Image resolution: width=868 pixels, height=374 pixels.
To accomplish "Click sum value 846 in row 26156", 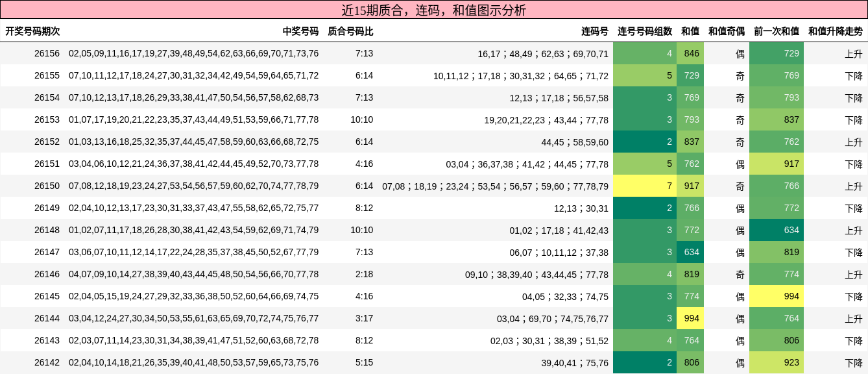I will [x=690, y=53].
